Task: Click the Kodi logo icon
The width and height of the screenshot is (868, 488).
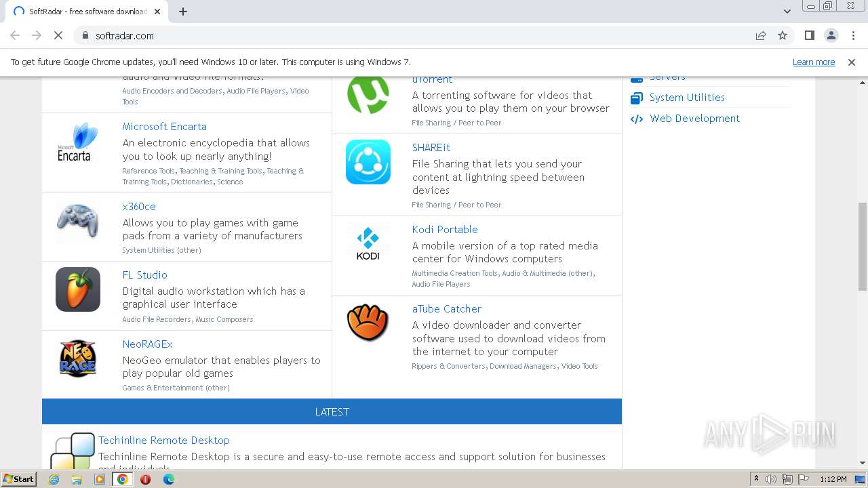Action: point(368,244)
